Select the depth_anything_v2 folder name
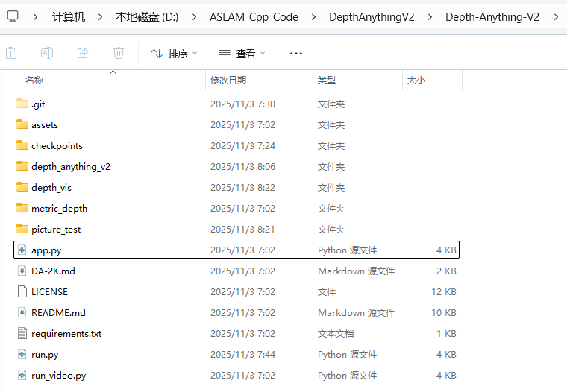 pos(71,166)
